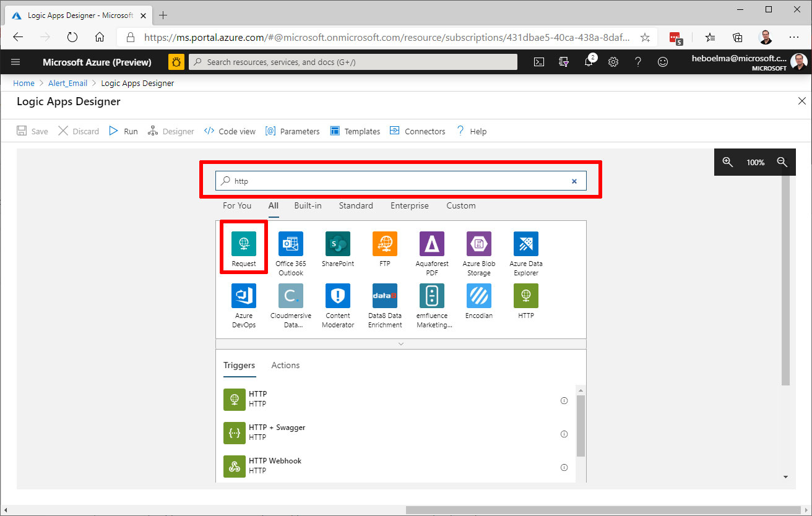
Task: Zoom out the designer canvas
Action: [782, 162]
